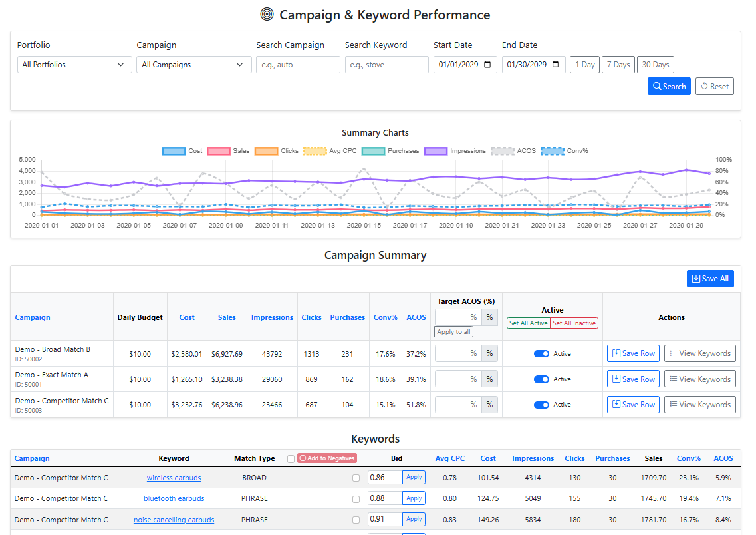This screenshot has width=756, height=535.
Task: Save row for Demo - Broad Match B
Action: pyautogui.click(x=632, y=353)
